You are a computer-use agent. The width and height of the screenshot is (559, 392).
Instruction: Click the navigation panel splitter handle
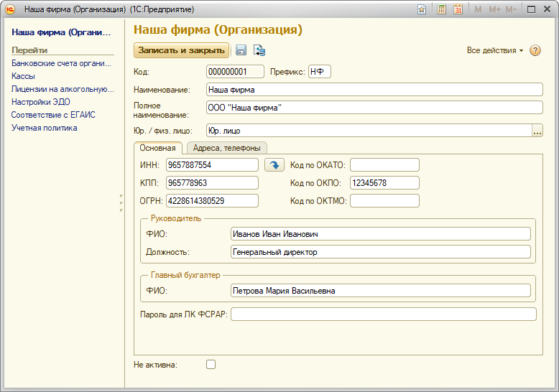(x=121, y=202)
